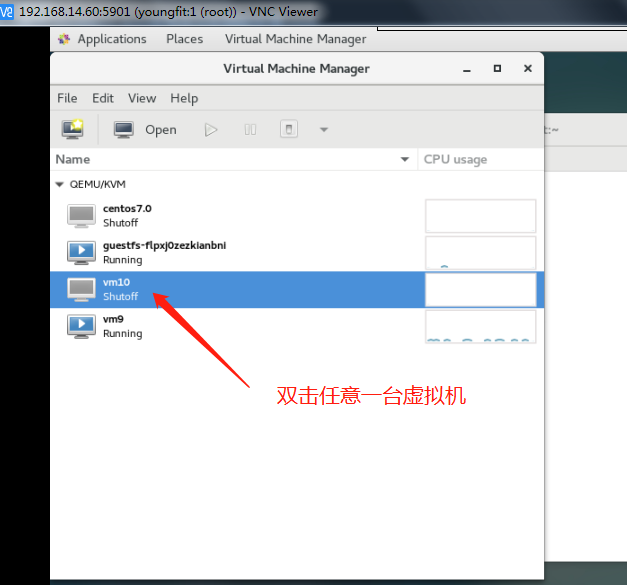627x585 pixels.
Task: Click the vm9 running monitor icon
Action: click(x=81, y=326)
